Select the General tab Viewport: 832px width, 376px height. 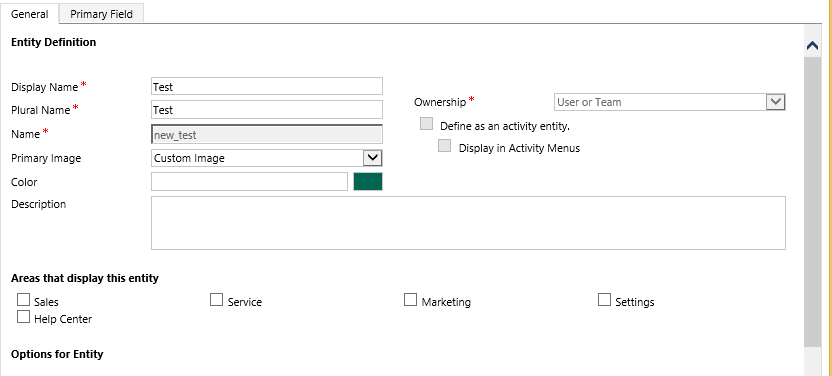click(29, 14)
